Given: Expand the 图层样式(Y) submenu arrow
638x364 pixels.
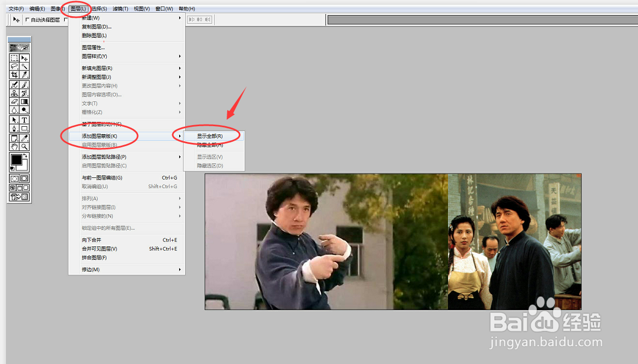Looking at the screenshot, I should (x=180, y=56).
